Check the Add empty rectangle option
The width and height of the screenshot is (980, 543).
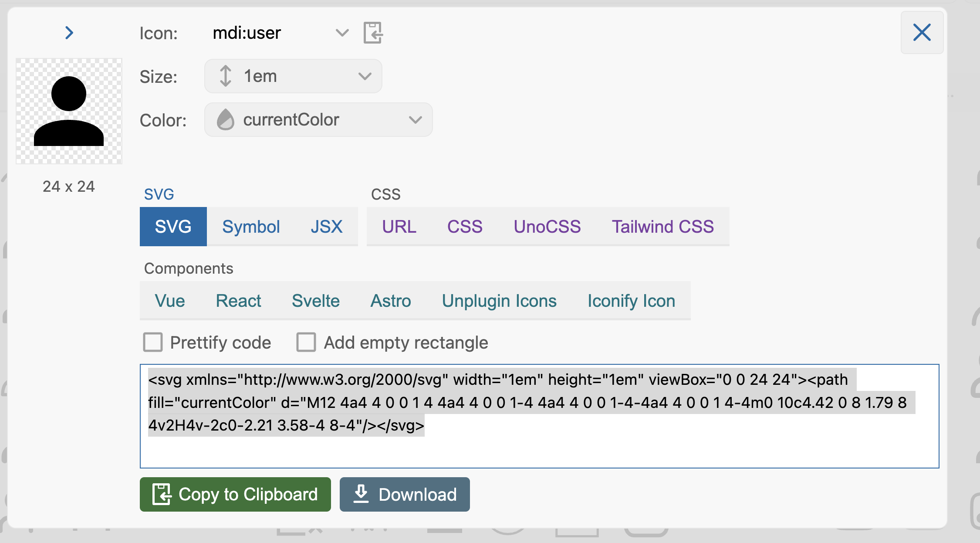coord(306,343)
